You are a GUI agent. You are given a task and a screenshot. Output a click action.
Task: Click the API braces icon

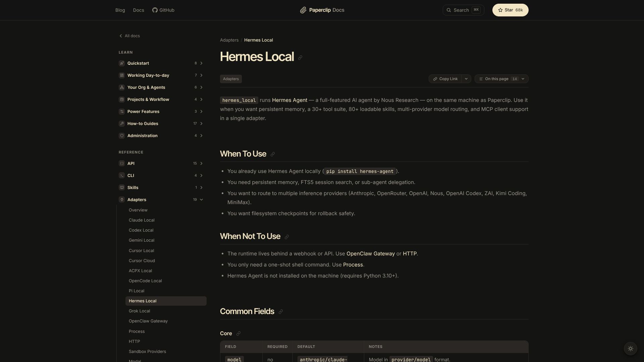(x=122, y=164)
